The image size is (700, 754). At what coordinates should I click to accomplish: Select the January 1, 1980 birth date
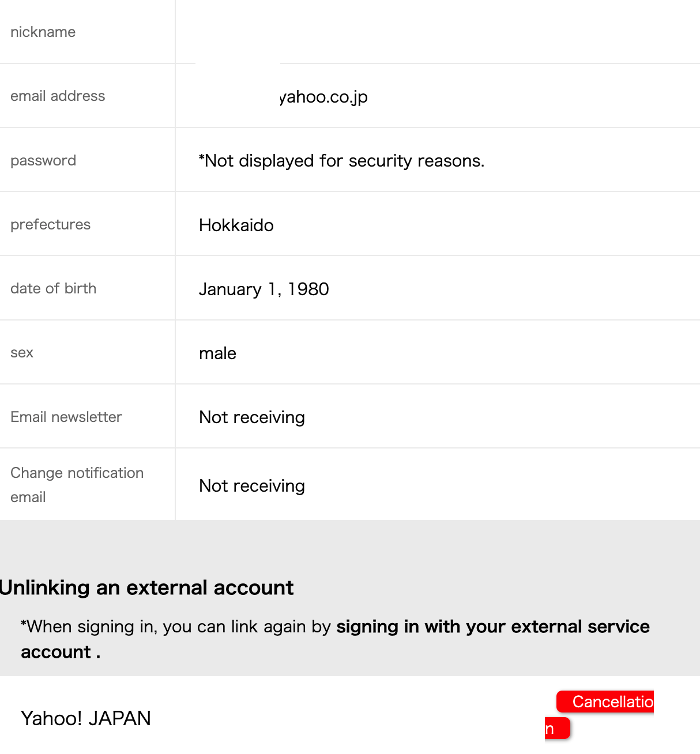pyautogui.click(x=264, y=289)
